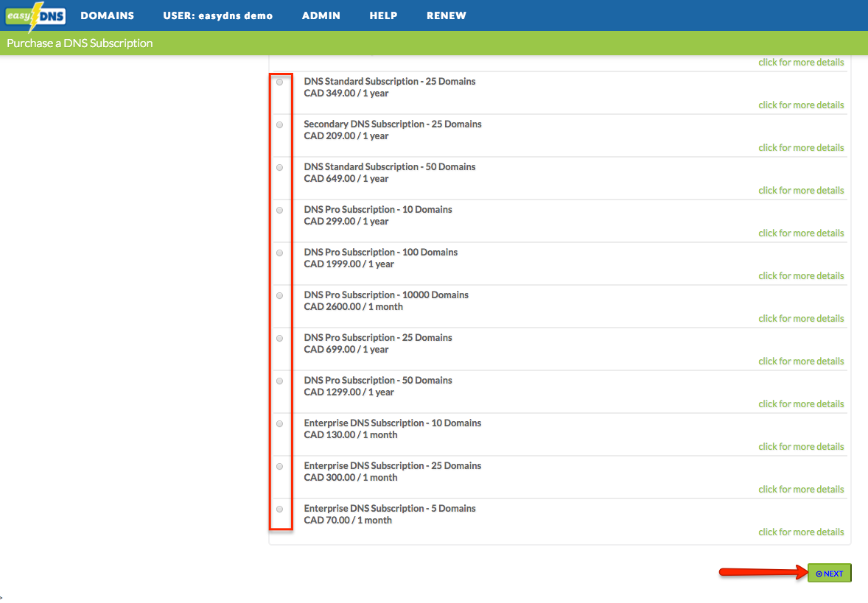Screen dimensions: 868x603
Task: Select Enterprise DNS Subscription 5 Domains radio
Action: 279,509
